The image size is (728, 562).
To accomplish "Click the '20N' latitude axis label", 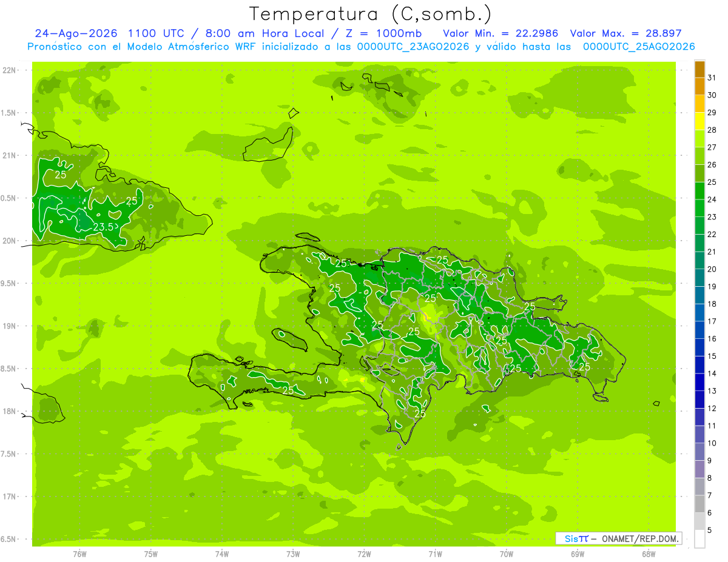I will tap(9, 241).
